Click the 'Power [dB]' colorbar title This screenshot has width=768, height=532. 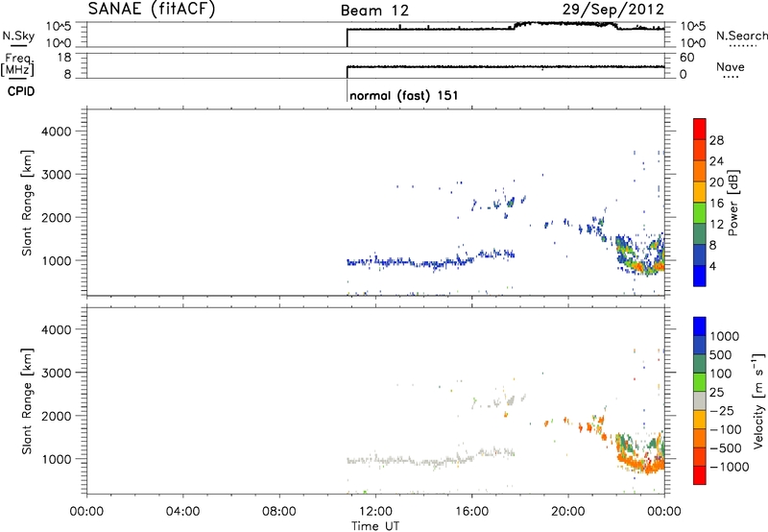(x=732, y=203)
